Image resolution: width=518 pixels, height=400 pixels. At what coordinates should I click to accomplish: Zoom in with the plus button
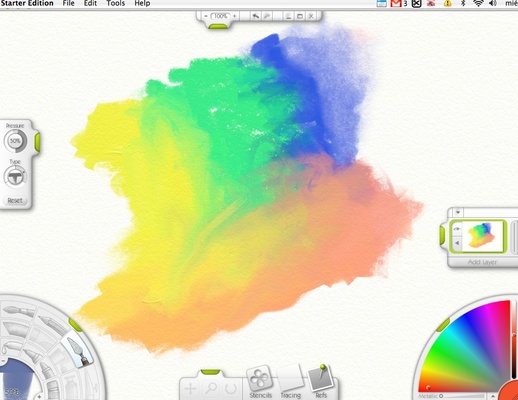[235, 16]
